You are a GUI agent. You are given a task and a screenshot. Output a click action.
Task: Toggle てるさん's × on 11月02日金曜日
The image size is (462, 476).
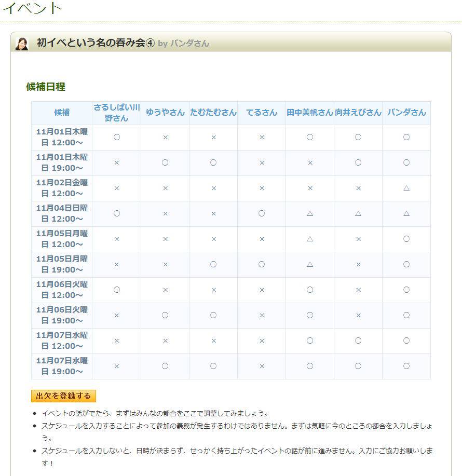[261, 188]
